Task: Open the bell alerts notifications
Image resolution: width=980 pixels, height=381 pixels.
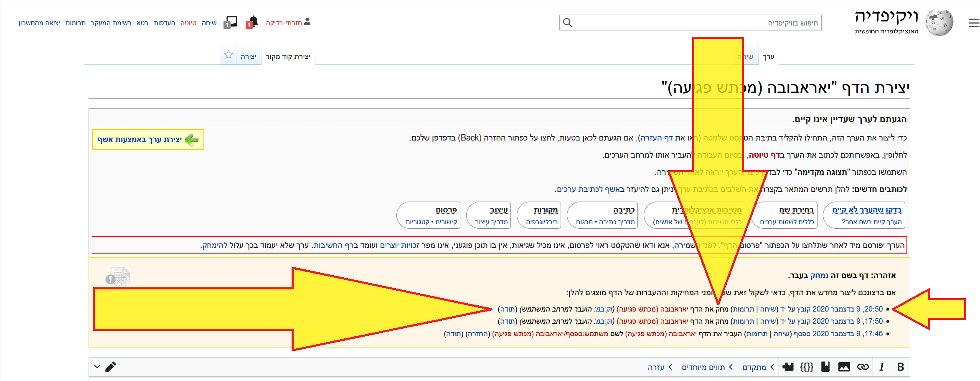Action: tap(252, 22)
